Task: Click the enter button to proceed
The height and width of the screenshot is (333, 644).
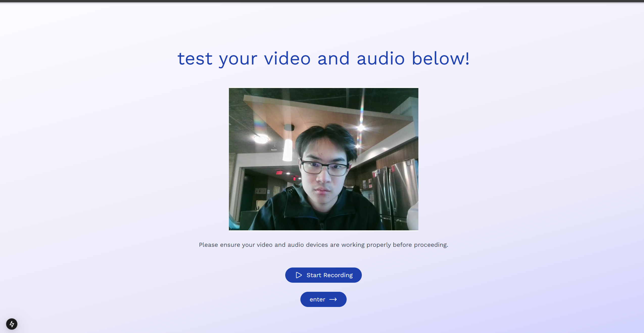Action: [323, 299]
